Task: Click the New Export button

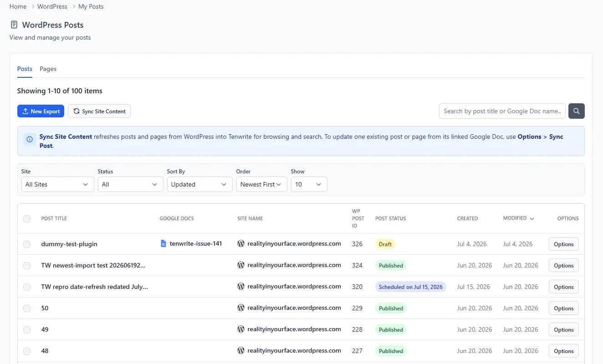Action: tap(41, 111)
